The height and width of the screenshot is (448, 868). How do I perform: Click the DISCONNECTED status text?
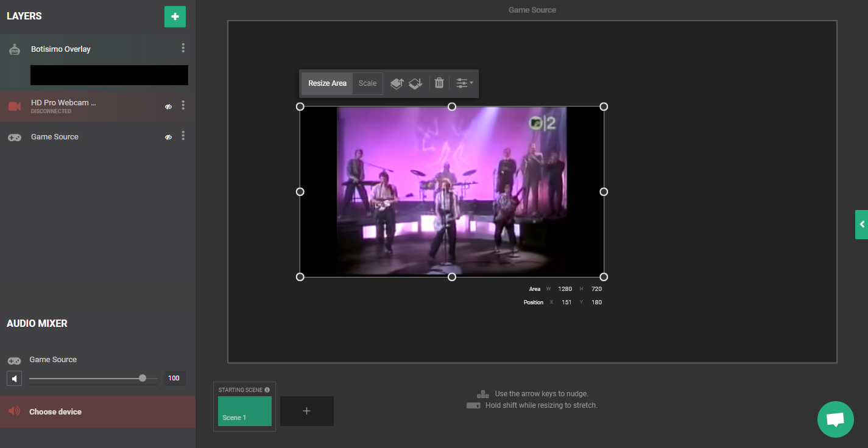51,111
